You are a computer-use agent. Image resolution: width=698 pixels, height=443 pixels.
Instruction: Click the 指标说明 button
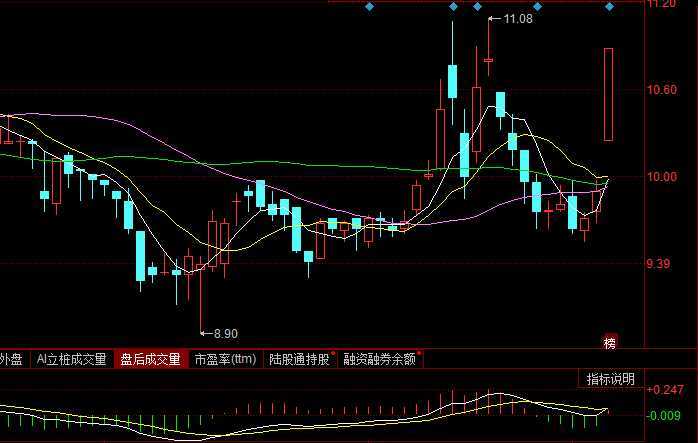coord(611,379)
